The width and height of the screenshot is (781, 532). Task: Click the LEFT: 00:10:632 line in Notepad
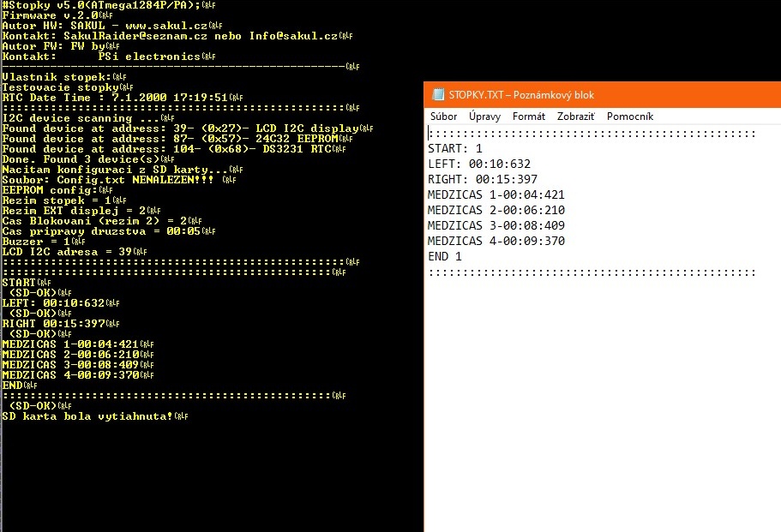(x=478, y=164)
